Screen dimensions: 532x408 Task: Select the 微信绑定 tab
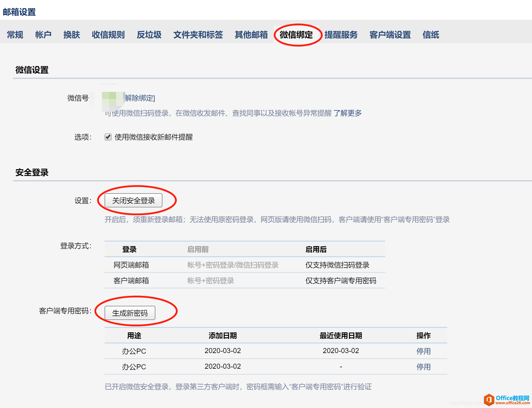[x=296, y=35]
